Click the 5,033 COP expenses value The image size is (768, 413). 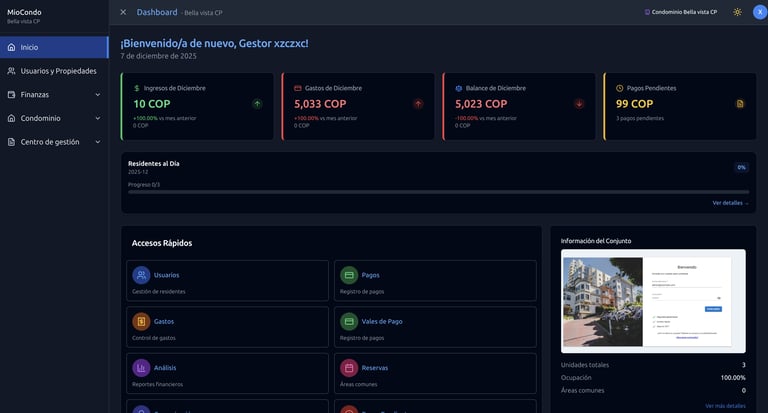(x=320, y=104)
